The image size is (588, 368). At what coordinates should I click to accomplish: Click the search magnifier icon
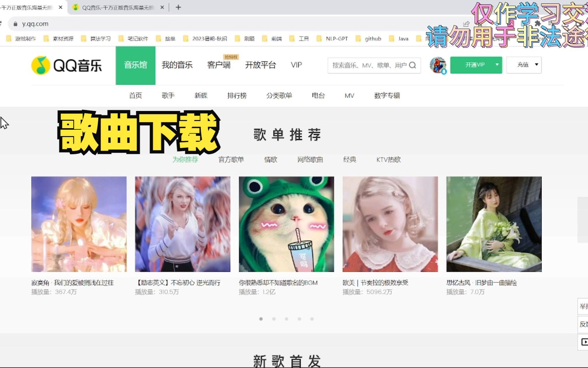(412, 65)
